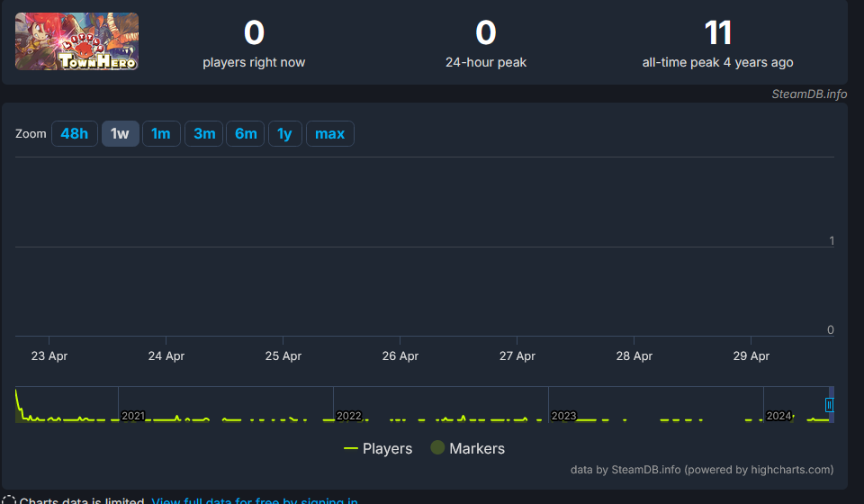Click the '25 Apr' axis label

point(283,355)
